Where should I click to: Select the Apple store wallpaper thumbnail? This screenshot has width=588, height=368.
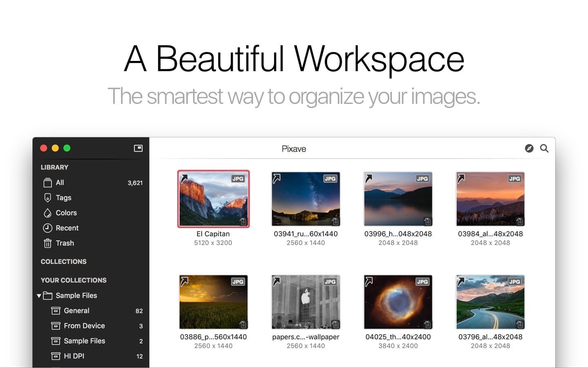pyautogui.click(x=305, y=302)
